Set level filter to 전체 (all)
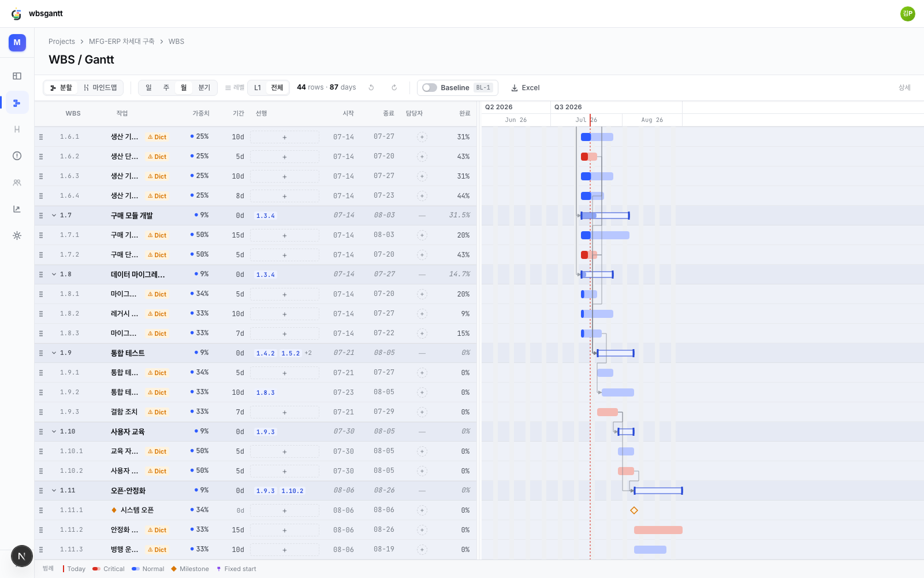 click(277, 88)
